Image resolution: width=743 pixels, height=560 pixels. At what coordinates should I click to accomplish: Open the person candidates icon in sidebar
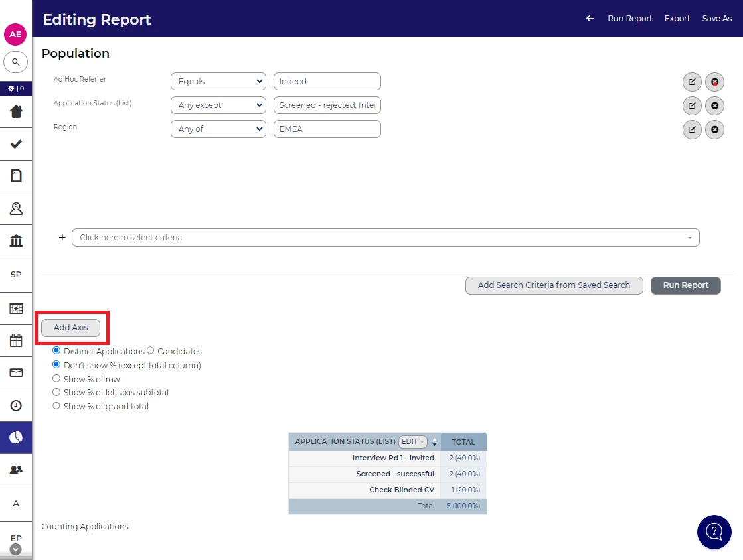(x=16, y=208)
